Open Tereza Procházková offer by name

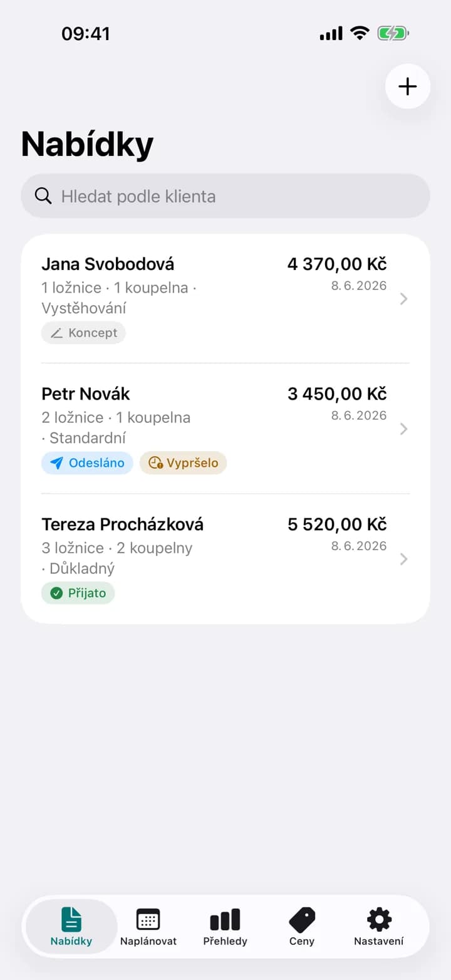122,524
